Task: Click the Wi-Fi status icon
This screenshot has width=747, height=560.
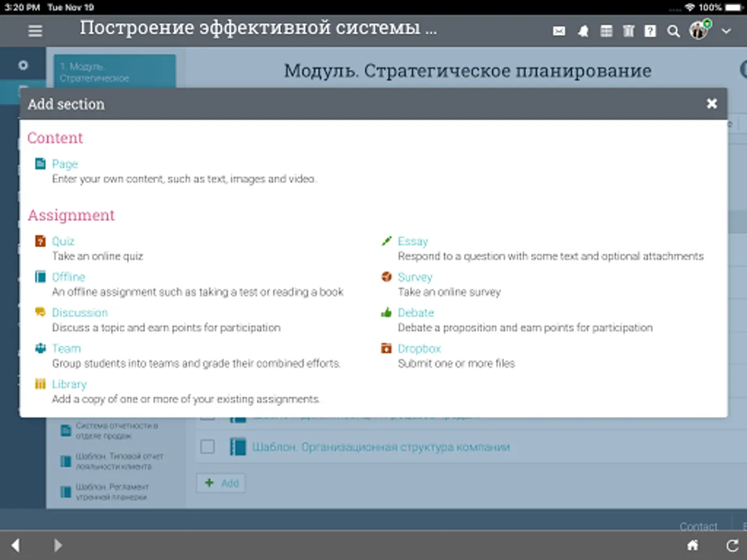Action: 690,7
